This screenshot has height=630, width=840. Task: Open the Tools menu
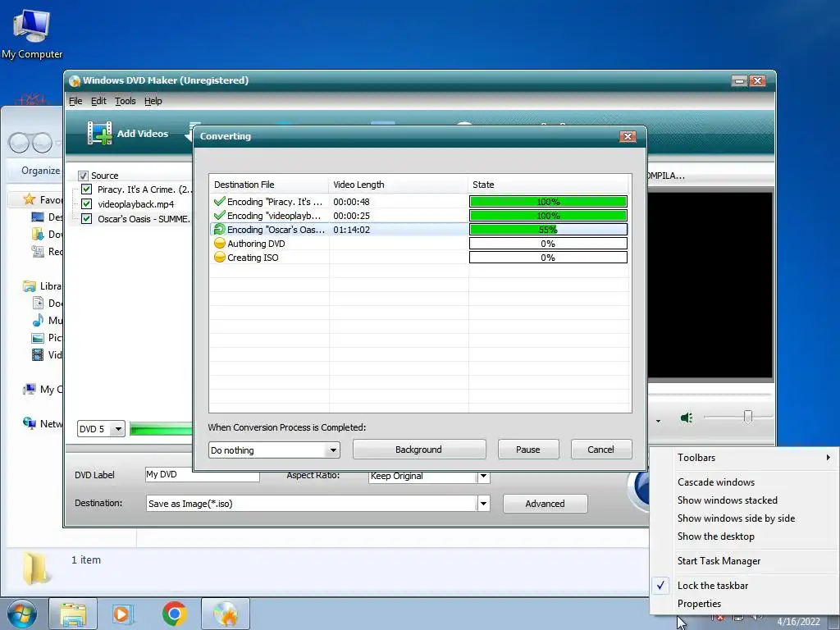[x=125, y=101]
